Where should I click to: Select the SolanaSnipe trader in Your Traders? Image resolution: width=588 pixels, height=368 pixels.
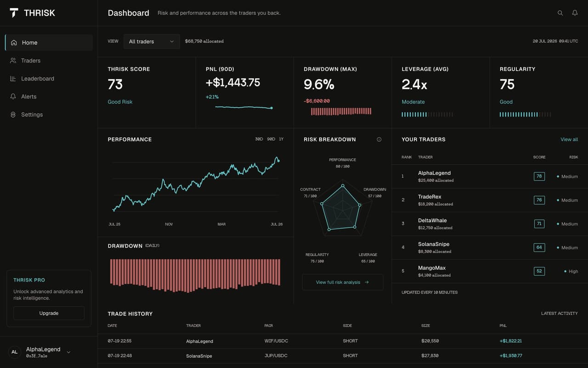coord(490,247)
